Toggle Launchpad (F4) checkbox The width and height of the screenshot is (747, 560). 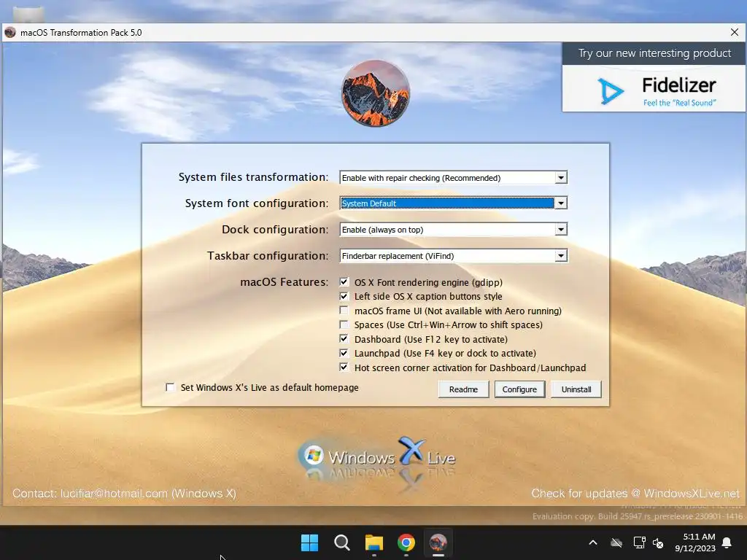point(344,353)
